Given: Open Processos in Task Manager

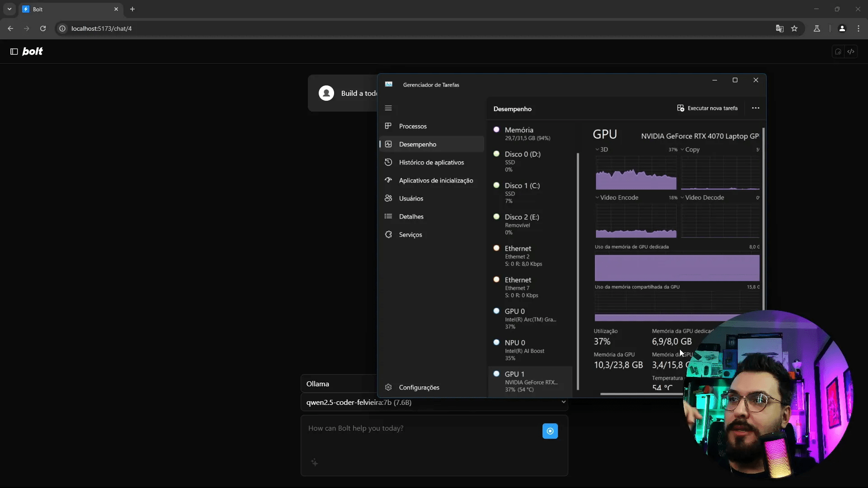Looking at the screenshot, I should pyautogui.click(x=432, y=126).
